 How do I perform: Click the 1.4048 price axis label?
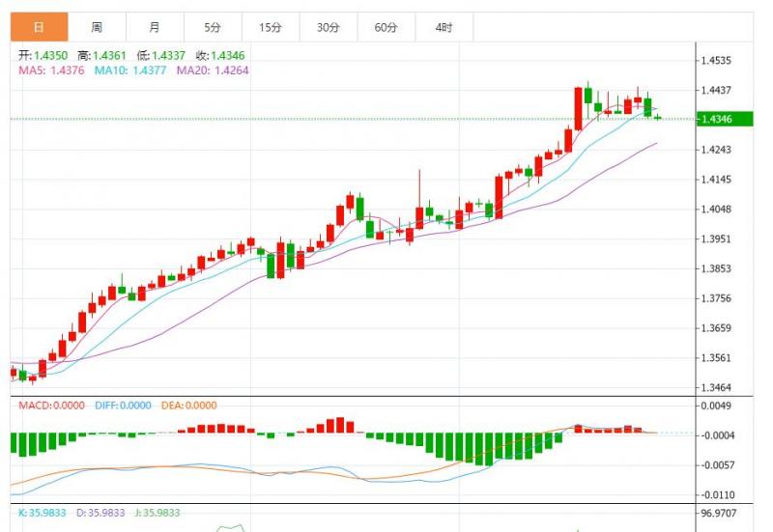(x=716, y=210)
